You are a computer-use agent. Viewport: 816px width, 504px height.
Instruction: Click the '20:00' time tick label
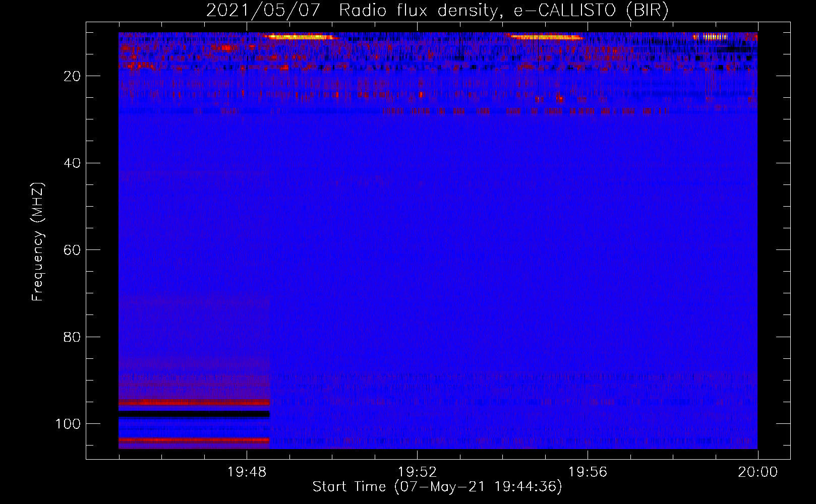758,472
